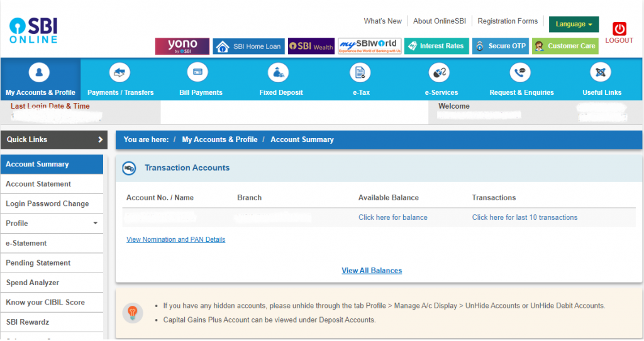This screenshot has height=341, width=644.
Task: Select Payments / Transfers menu label
Action: [120, 93]
